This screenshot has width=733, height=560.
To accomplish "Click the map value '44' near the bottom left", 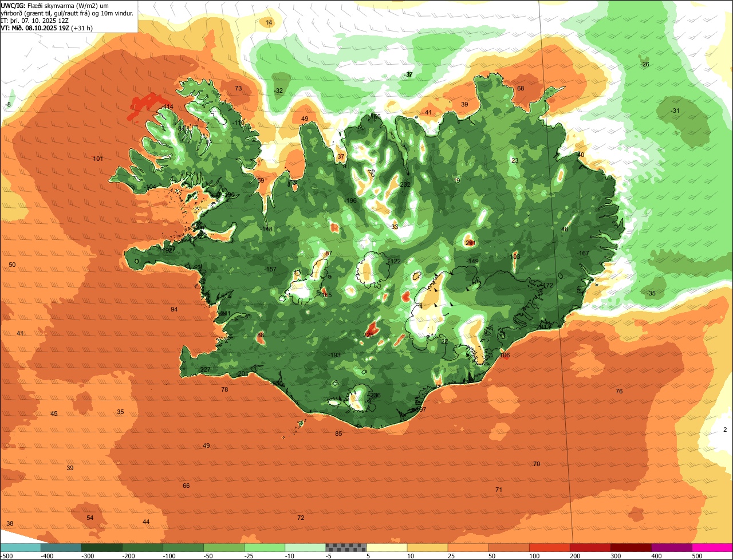I will [x=146, y=522].
